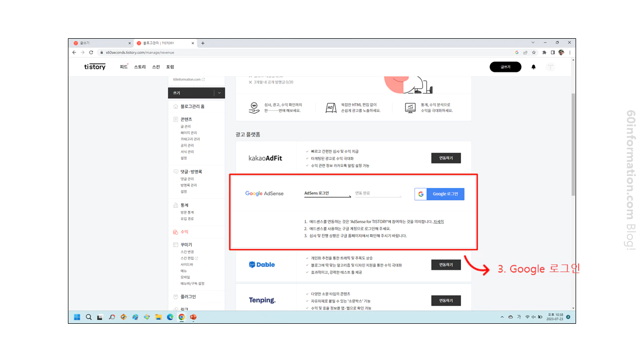Click the black 글쓰기 button
Image resolution: width=644 pixels, height=362 pixels.
[505, 67]
